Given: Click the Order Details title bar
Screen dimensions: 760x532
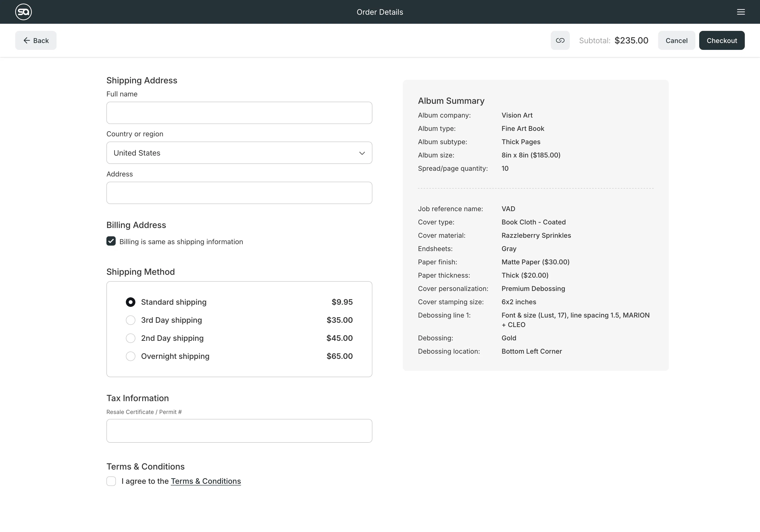Looking at the screenshot, I should 380,12.
